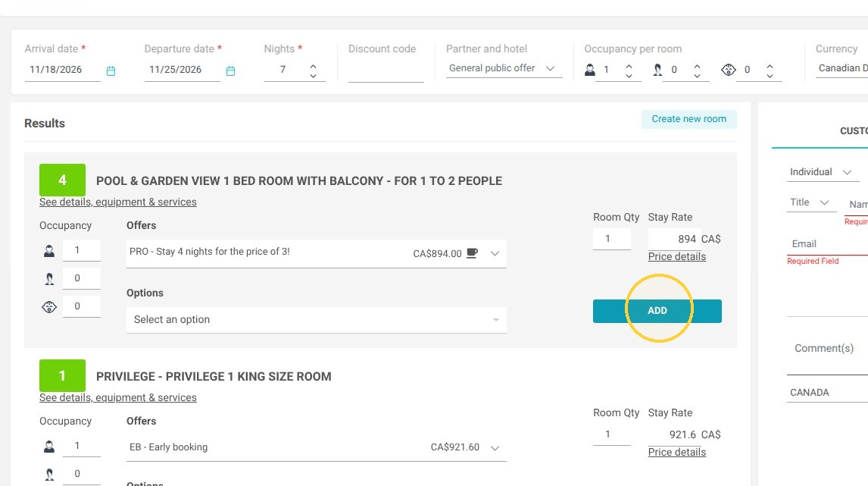Click child icon in Privilege King room occupancy
Image resolution: width=868 pixels, height=486 pixels.
click(x=49, y=475)
